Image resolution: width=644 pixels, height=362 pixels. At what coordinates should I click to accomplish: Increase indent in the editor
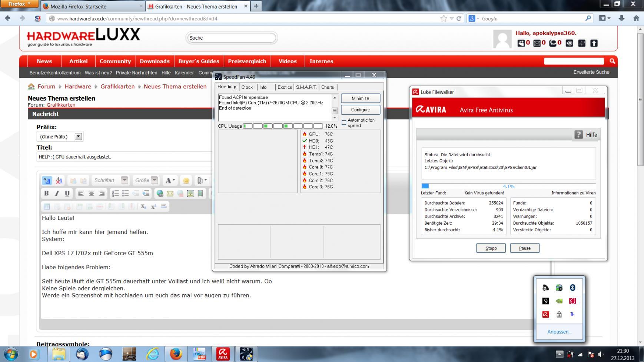(x=146, y=193)
